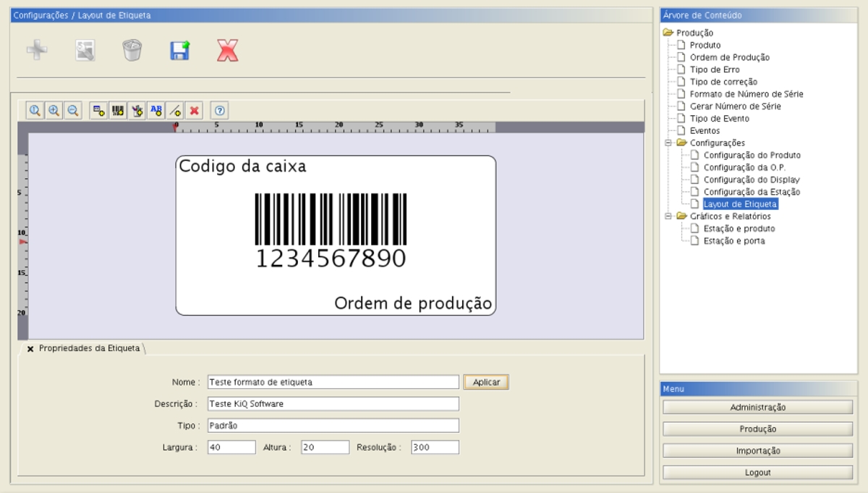Click the Administração menu button
Image resolution: width=868 pixels, height=493 pixels.
pyautogui.click(x=757, y=408)
